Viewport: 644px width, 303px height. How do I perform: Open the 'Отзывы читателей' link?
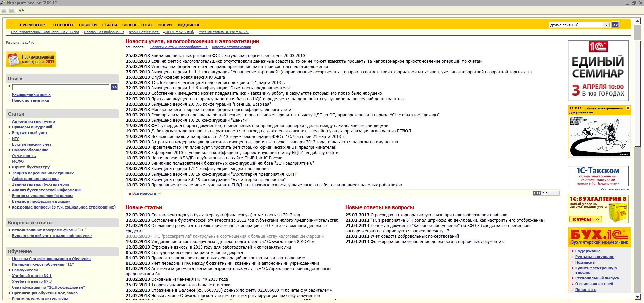pyautogui.click(x=594, y=284)
